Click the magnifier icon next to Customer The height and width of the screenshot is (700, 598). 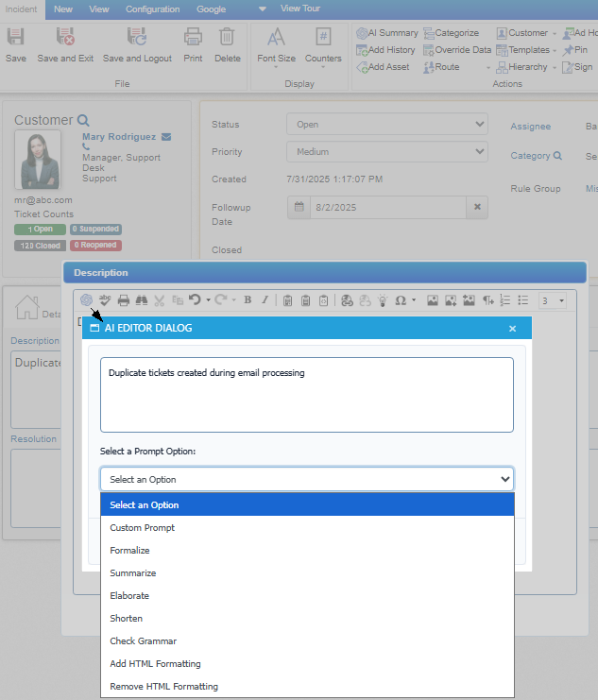83,120
